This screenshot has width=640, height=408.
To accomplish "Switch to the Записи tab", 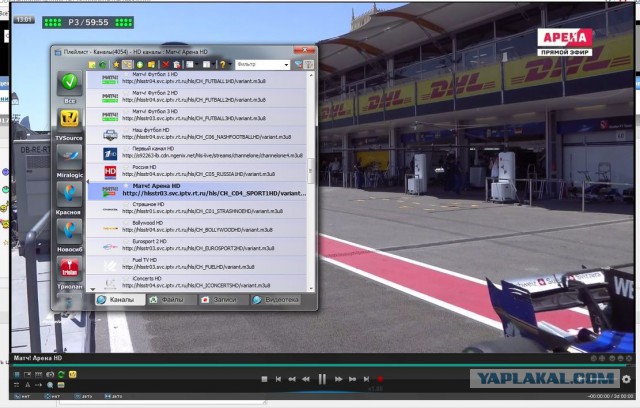I will [x=223, y=299].
